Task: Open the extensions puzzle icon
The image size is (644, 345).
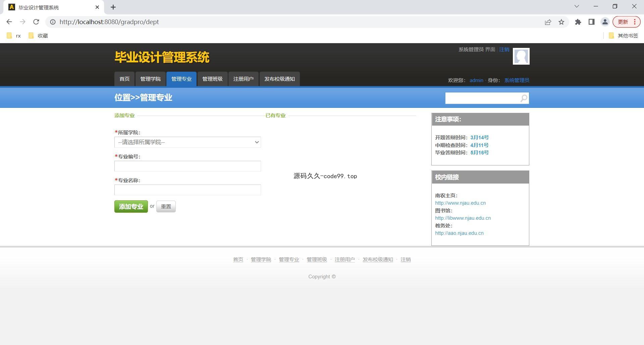Action: click(578, 22)
